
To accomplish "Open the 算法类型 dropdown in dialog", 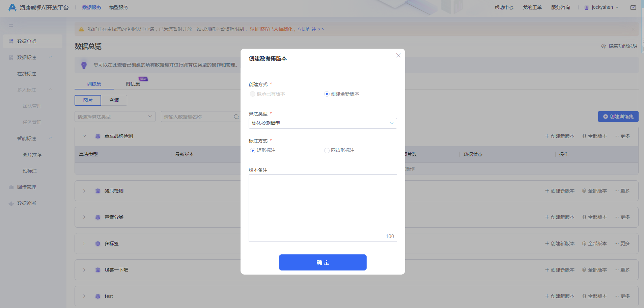I will [323, 123].
